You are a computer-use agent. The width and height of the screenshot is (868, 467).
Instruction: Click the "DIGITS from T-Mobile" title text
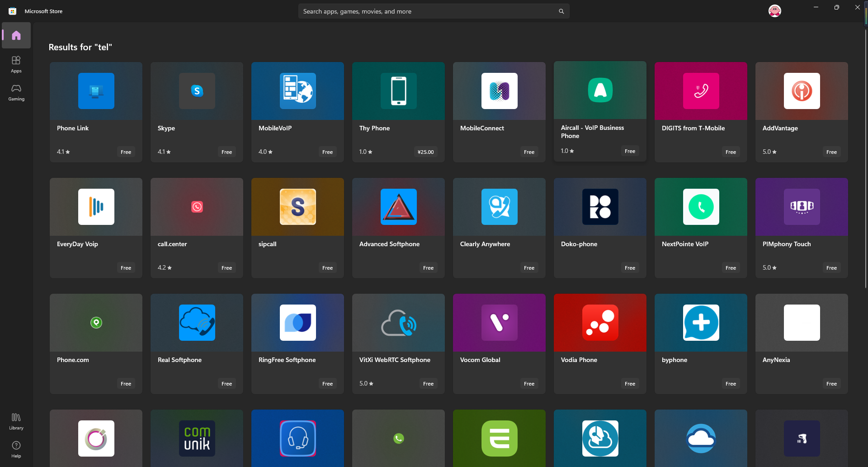point(693,128)
